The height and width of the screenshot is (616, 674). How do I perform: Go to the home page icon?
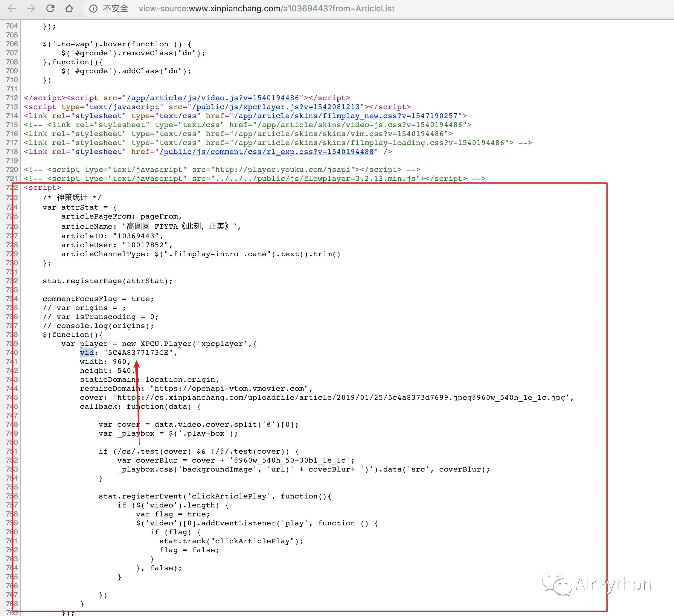tap(69, 8)
